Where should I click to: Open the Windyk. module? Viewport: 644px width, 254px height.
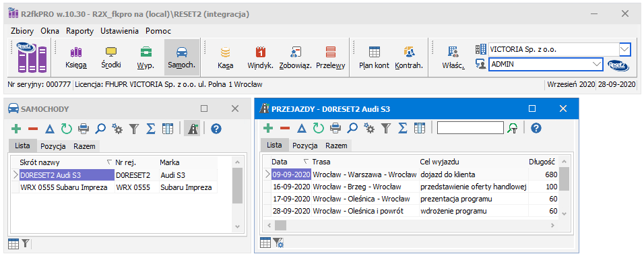pyautogui.click(x=261, y=57)
